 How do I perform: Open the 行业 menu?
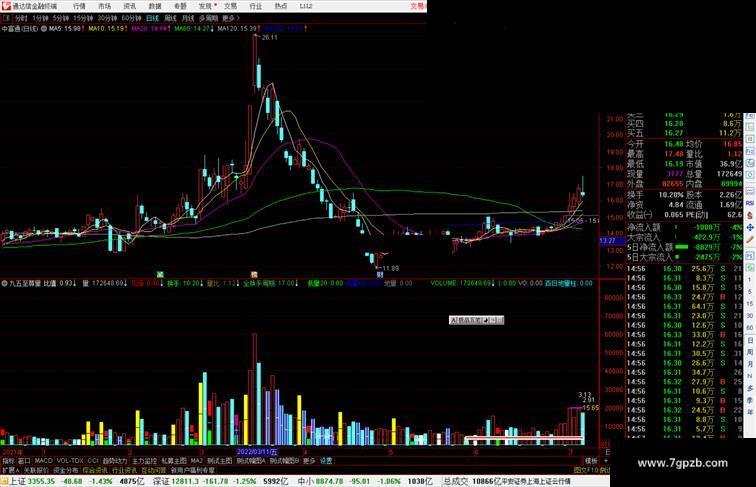point(256,6)
